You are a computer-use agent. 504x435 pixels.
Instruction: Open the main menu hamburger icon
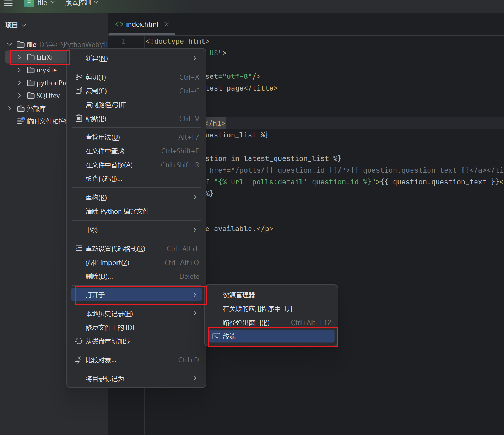click(x=8, y=4)
